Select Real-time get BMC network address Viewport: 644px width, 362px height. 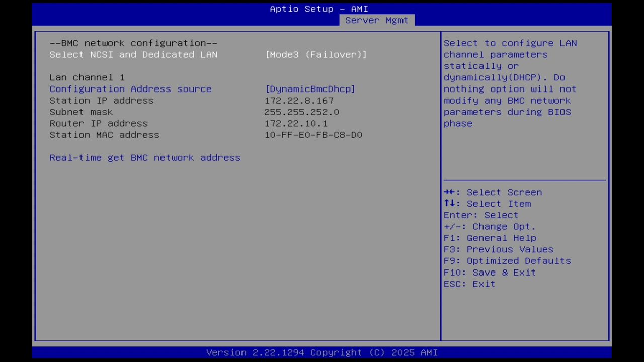(x=145, y=158)
